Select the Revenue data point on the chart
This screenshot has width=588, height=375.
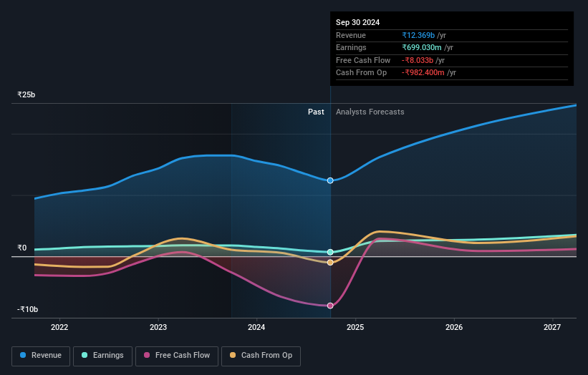(x=330, y=180)
